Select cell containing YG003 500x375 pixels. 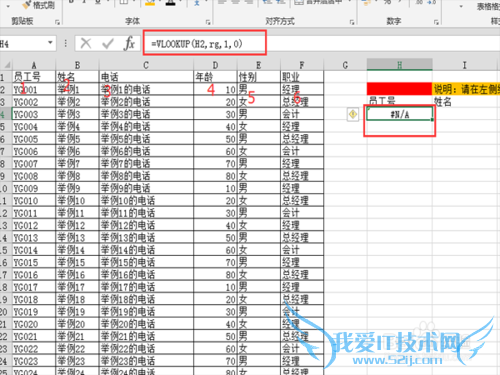click(34, 114)
